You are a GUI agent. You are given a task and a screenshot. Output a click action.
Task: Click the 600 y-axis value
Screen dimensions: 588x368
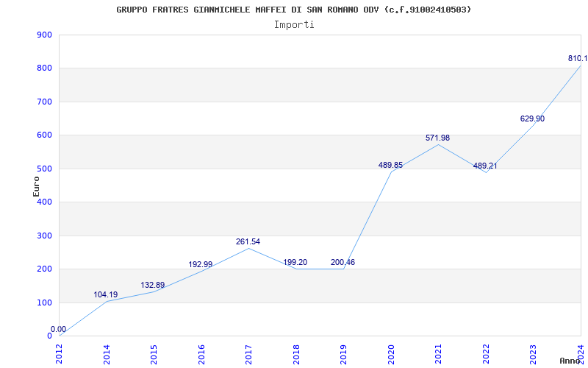[x=45, y=135]
